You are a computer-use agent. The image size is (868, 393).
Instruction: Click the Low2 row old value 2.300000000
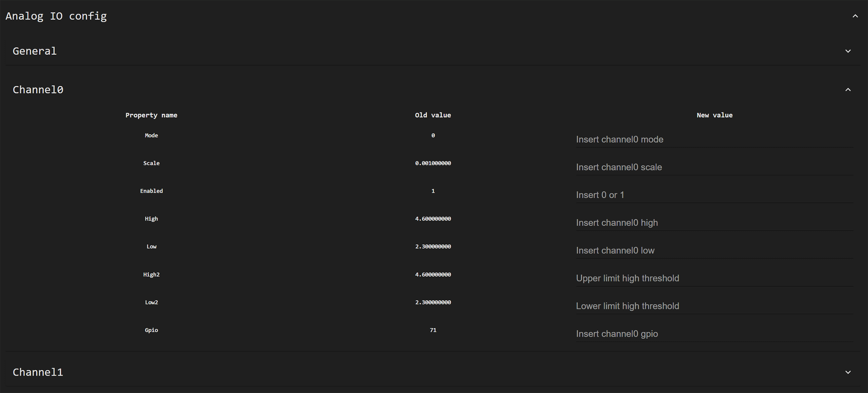click(x=433, y=303)
